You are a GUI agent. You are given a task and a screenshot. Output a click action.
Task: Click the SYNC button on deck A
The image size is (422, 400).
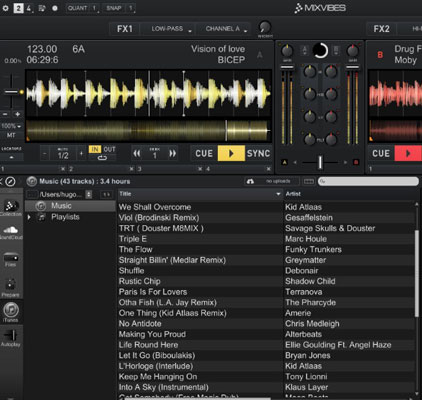(x=258, y=153)
